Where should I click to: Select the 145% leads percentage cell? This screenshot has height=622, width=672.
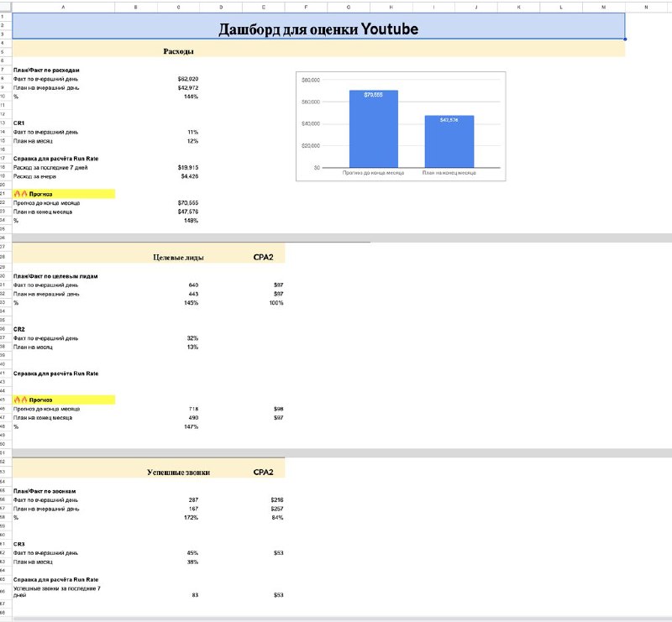[191, 303]
